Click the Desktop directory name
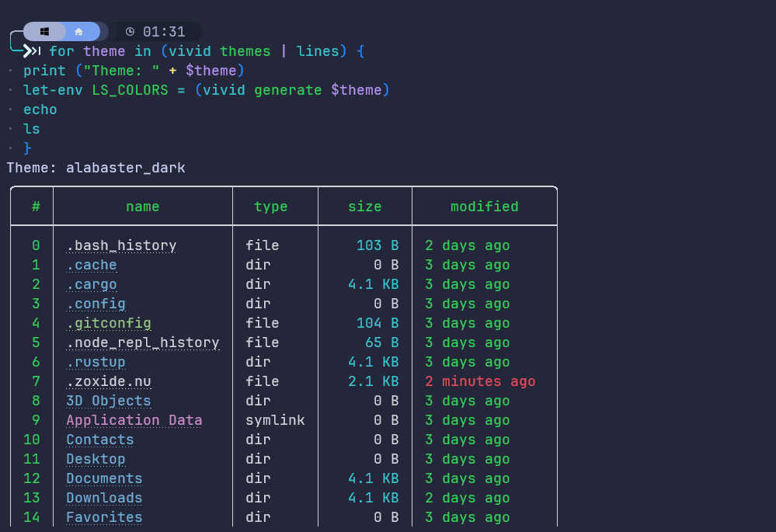 96,459
